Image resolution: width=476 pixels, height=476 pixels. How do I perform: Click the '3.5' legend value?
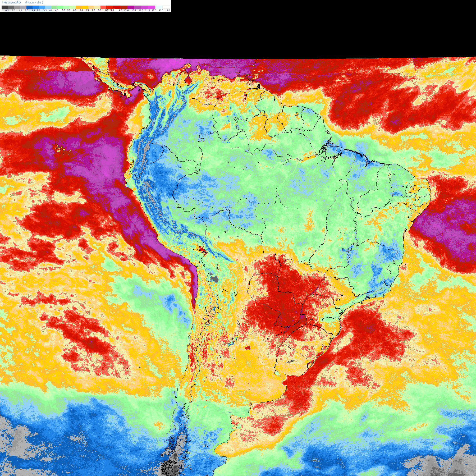tap(45, 10)
